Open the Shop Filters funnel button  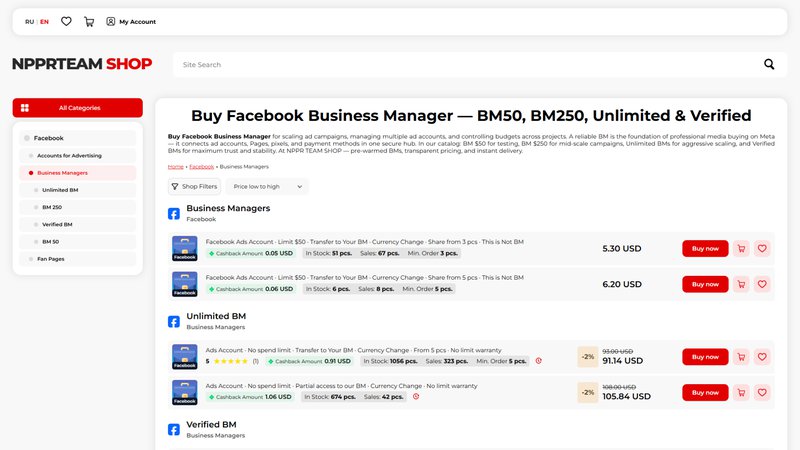point(194,186)
